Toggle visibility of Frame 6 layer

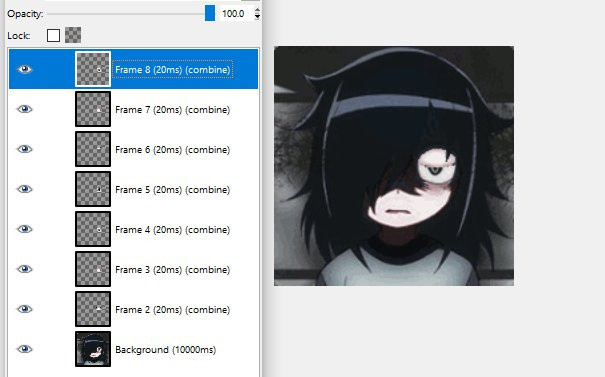(25, 149)
